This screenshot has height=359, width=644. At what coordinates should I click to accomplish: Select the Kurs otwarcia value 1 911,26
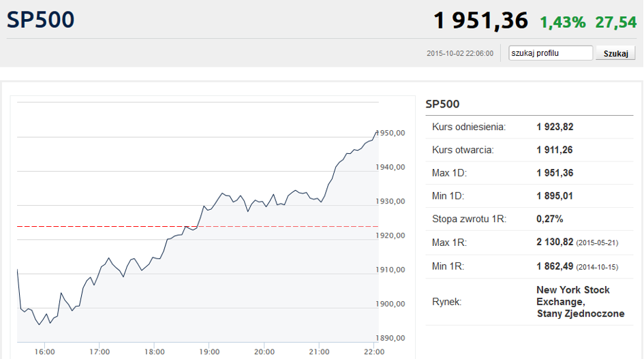[x=555, y=150]
